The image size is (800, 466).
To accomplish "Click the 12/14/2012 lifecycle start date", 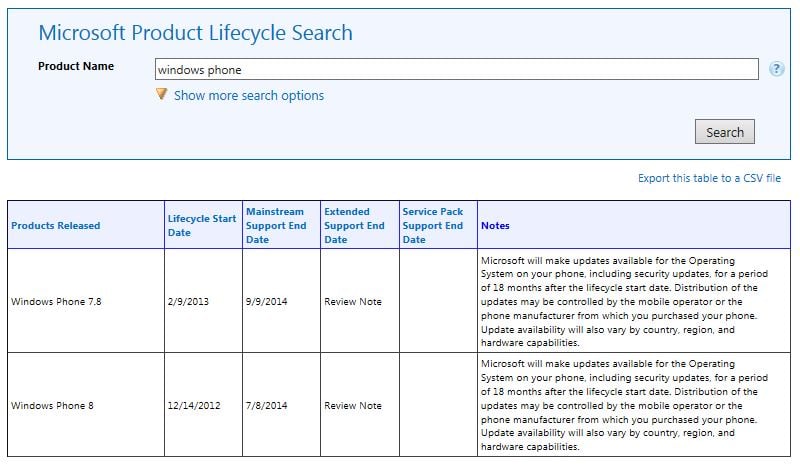I will coord(195,406).
